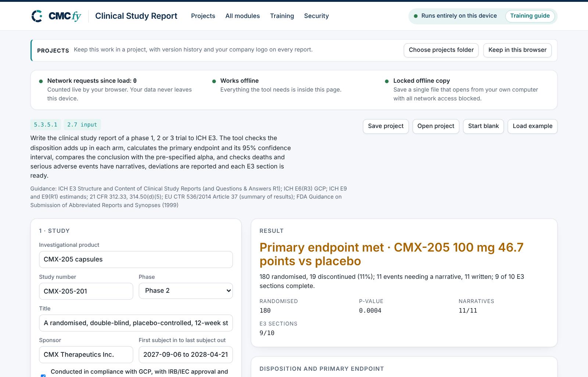Open the Projects menu item

pos(203,16)
